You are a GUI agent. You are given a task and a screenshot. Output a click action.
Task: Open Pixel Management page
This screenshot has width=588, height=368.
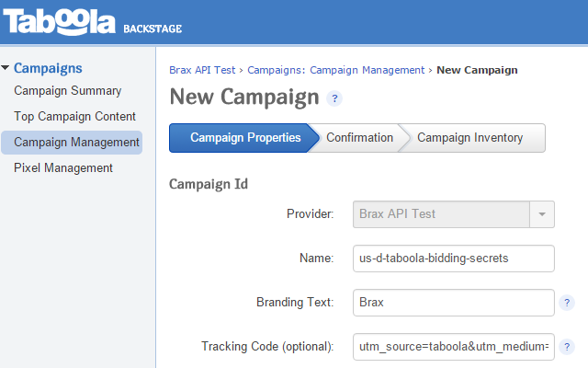click(63, 168)
